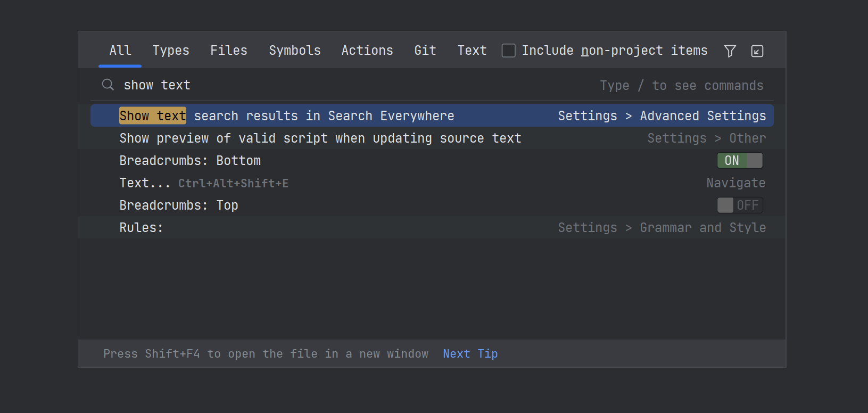Switch to the Files tab

tap(228, 51)
